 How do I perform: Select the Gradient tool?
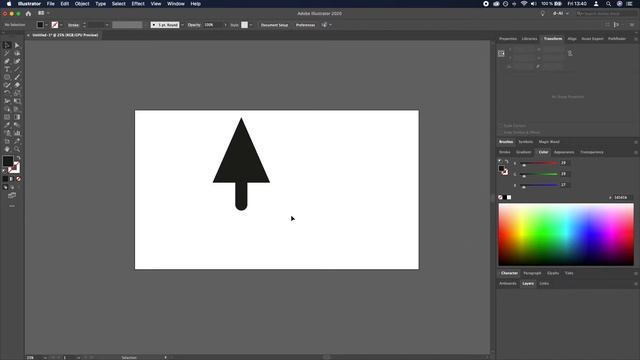point(17,117)
